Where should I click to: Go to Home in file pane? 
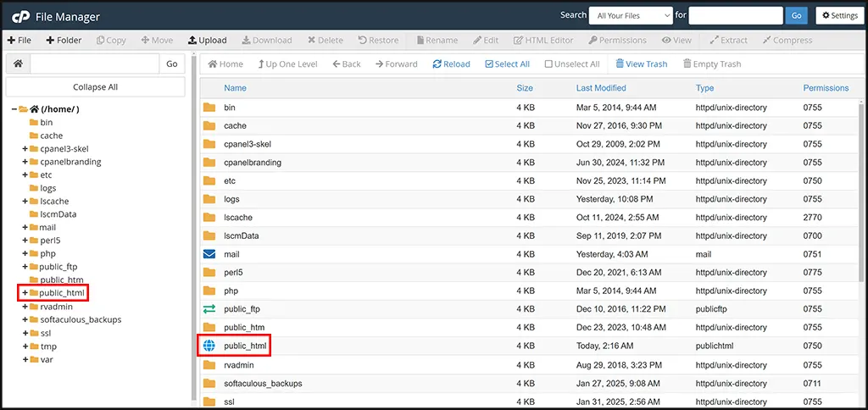(x=225, y=64)
